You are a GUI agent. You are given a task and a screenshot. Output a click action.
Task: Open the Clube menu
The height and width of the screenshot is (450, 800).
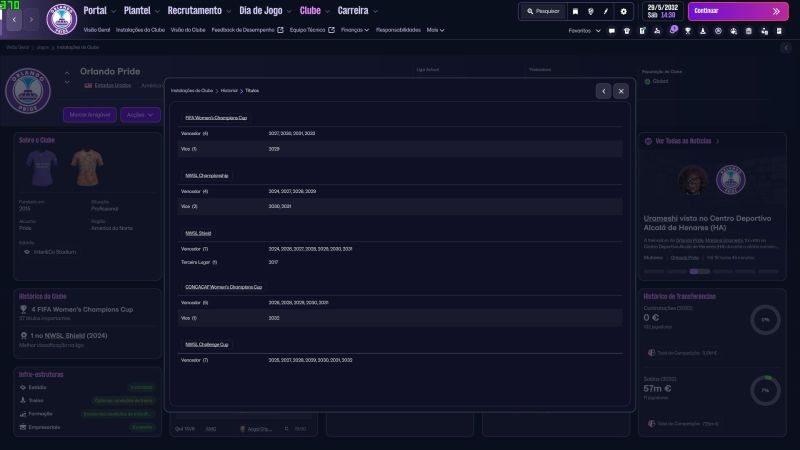point(310,11)
